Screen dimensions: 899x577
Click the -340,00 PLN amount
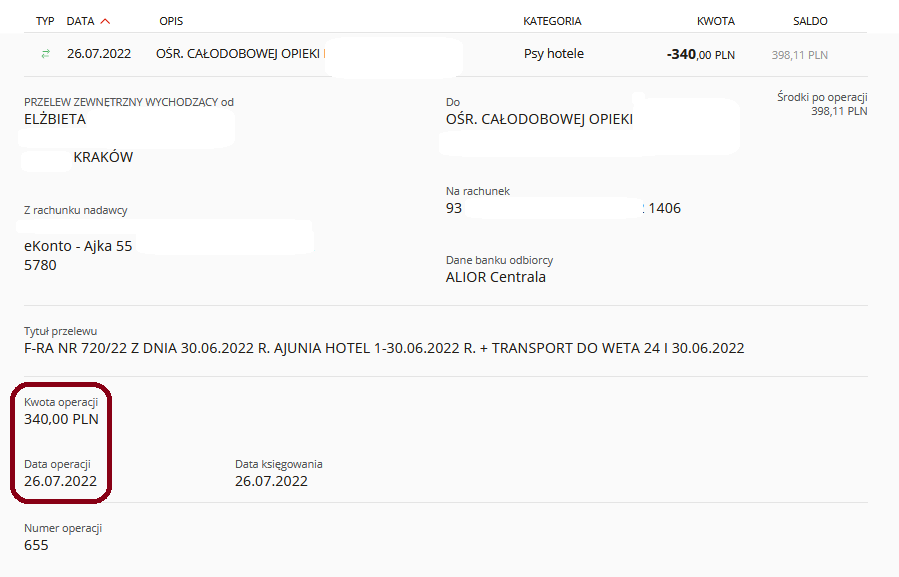click(x=701, y=54)
